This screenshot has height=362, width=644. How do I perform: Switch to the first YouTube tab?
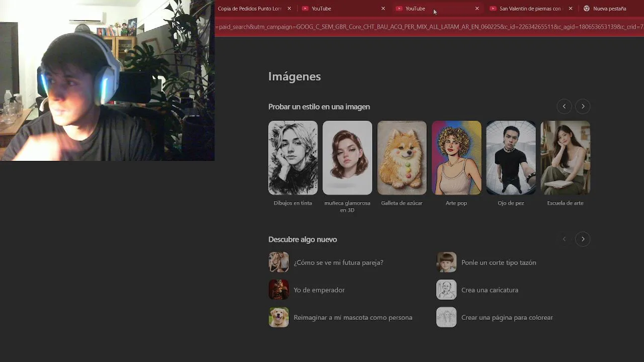[343, 9]
